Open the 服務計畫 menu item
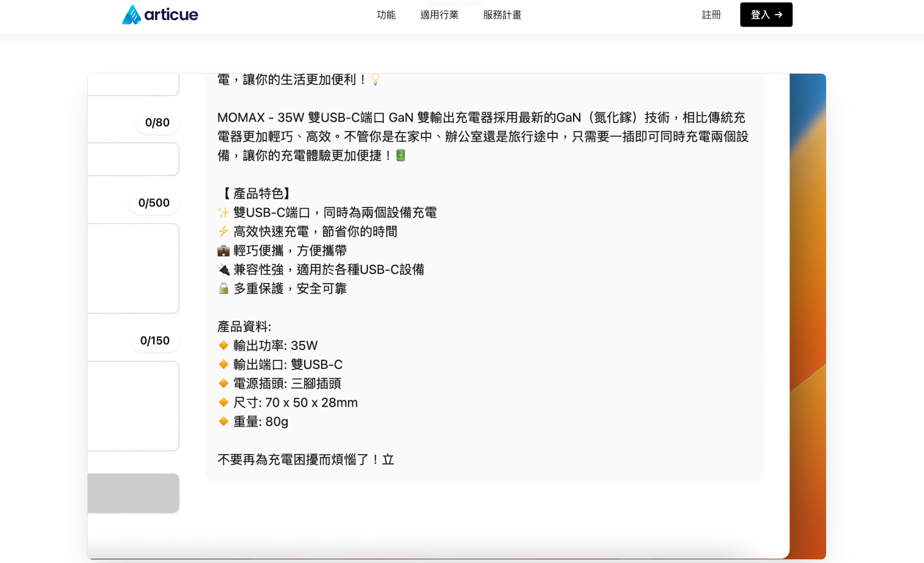924x563 pixels. tap(502, 15)
